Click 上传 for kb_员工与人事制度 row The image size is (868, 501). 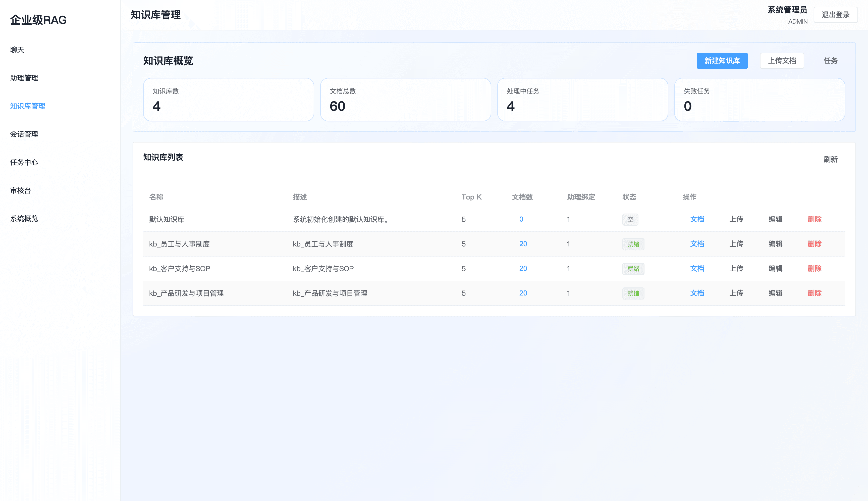(x=736, y=244)
